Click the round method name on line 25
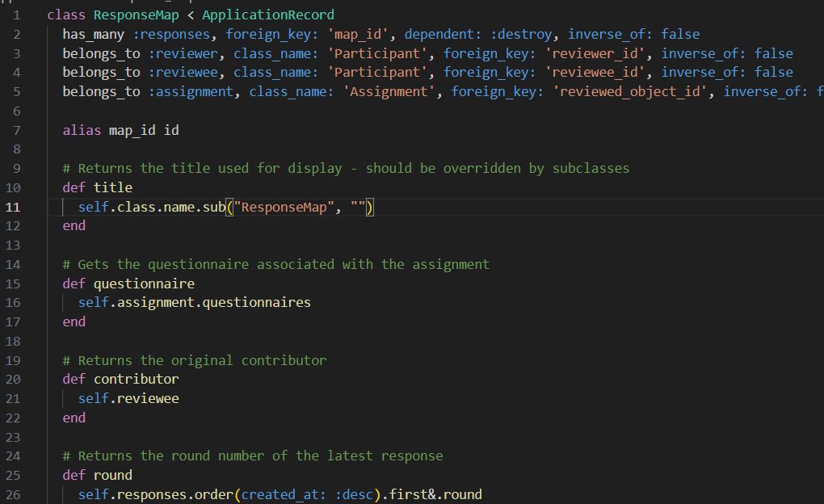Screen dimensions: 824x504 point(113,475)
